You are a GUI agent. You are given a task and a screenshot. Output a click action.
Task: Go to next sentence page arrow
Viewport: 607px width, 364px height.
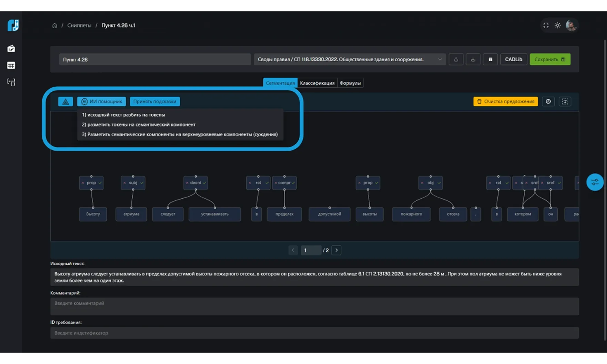point(336,250)
